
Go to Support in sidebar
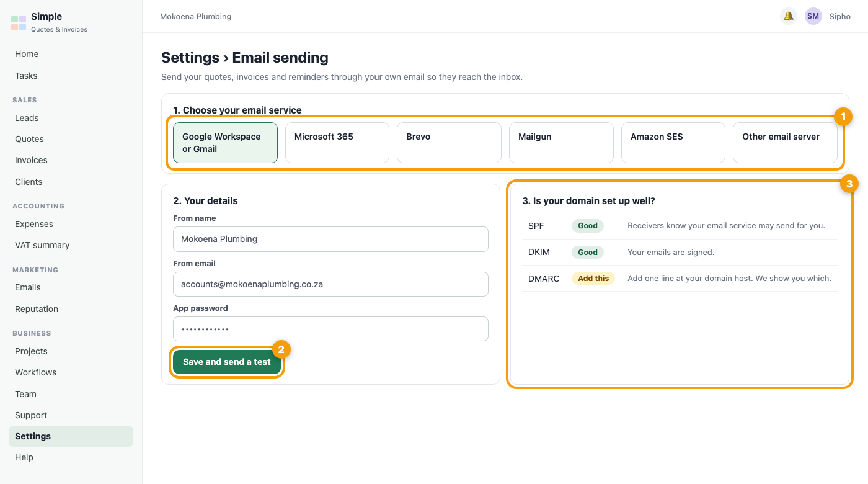pos(71,415)
